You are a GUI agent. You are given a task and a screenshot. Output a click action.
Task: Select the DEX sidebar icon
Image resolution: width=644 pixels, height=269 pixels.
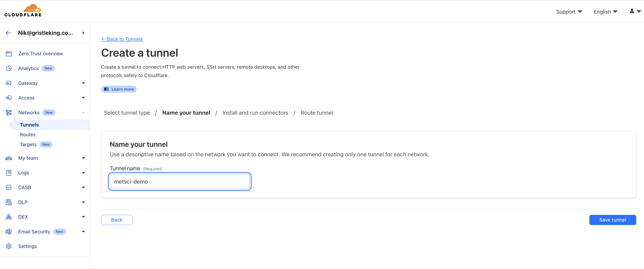coord(9,217)
